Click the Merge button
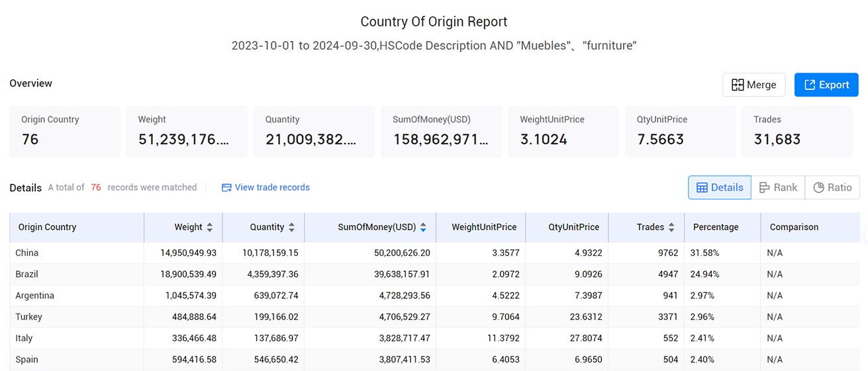 pos(753,85)
